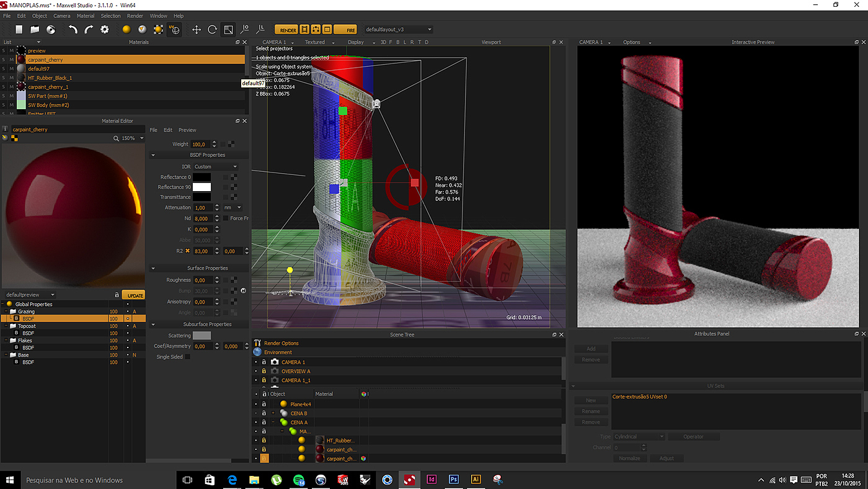Screen dimensions: 868x489
Task: Select the Move tool in toolbar
Action: pyautogui.click(x=197, y=30)
